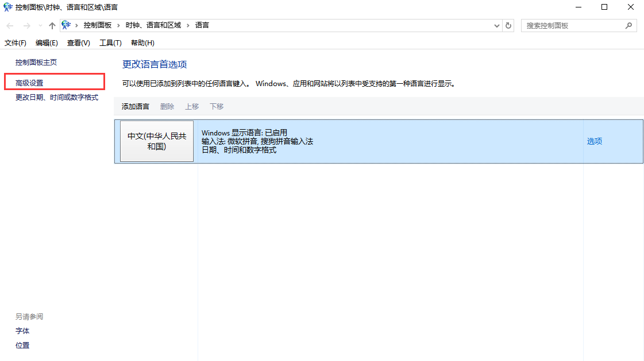Image resolution: width=644 pixels, height=361 pixels.
Task: Click the search magnifier icon
Action: coord(628,26)
